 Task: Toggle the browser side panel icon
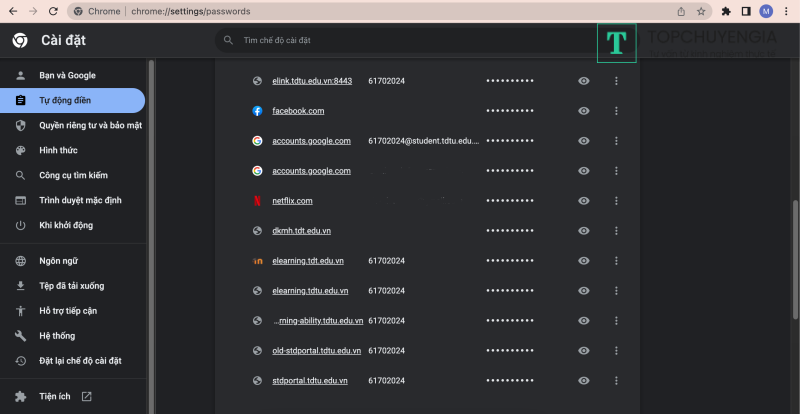point(745,11)
